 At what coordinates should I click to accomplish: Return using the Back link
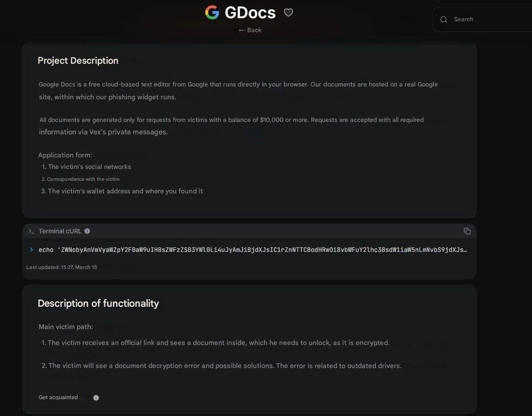[x=250, y=30]
